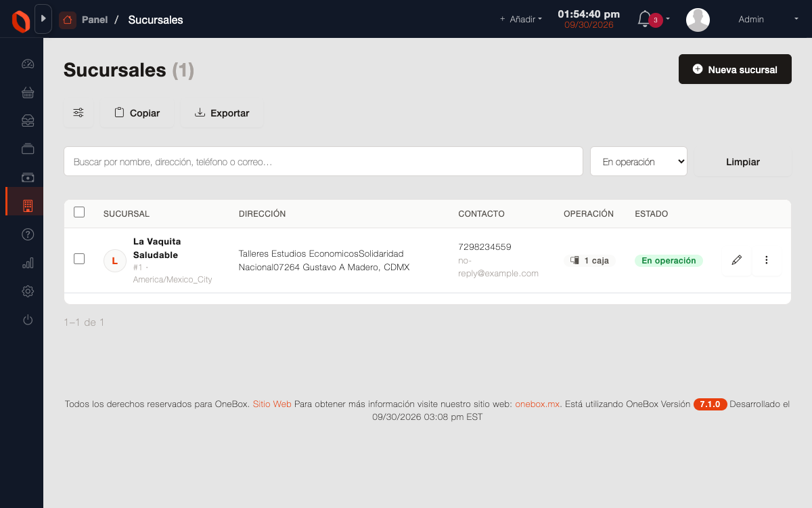Select the branches building sidebar icon

coord(28,206)
